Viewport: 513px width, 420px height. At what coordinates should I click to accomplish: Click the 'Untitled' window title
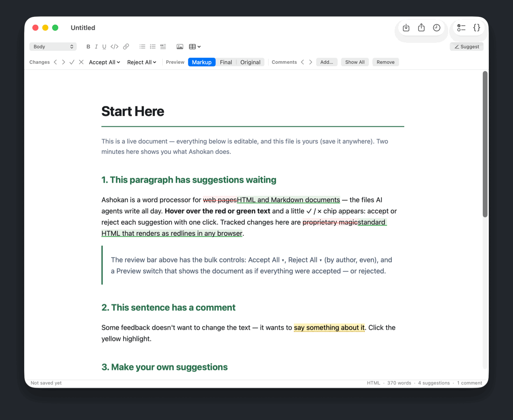(83, 28)
